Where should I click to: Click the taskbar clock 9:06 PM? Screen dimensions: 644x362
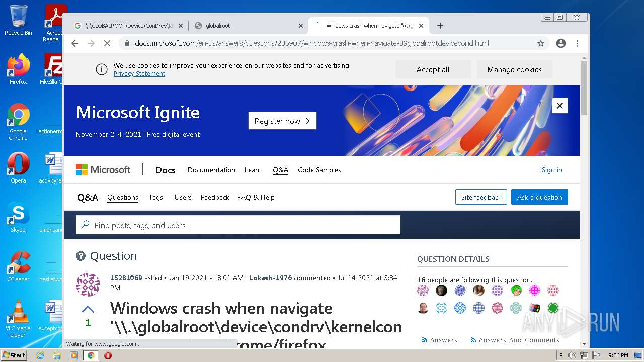click(x=618, y=355)
